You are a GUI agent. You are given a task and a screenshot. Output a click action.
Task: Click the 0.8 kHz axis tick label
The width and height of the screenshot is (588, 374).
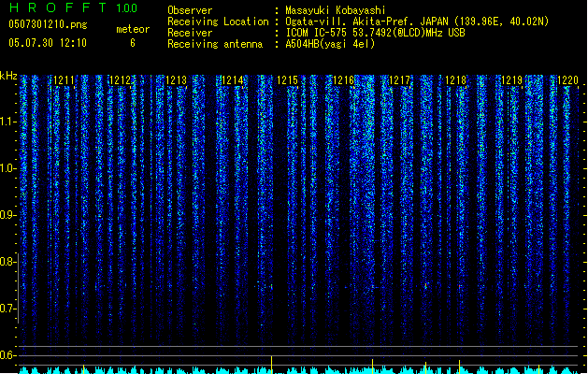[x=7, y=262]
